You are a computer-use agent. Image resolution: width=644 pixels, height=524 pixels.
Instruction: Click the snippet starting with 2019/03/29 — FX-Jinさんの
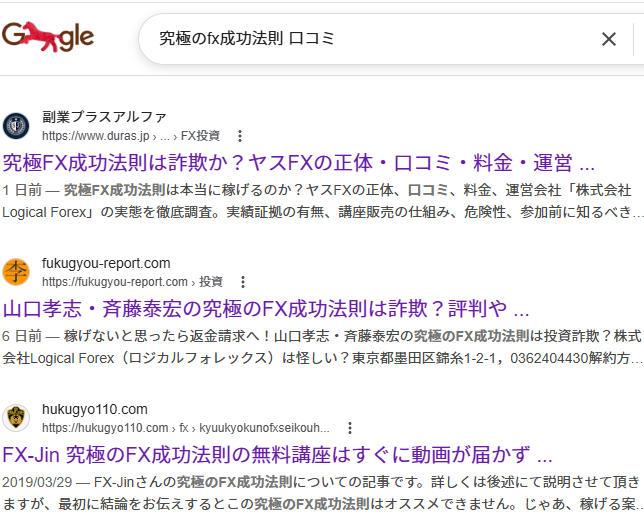pos(322,493)
